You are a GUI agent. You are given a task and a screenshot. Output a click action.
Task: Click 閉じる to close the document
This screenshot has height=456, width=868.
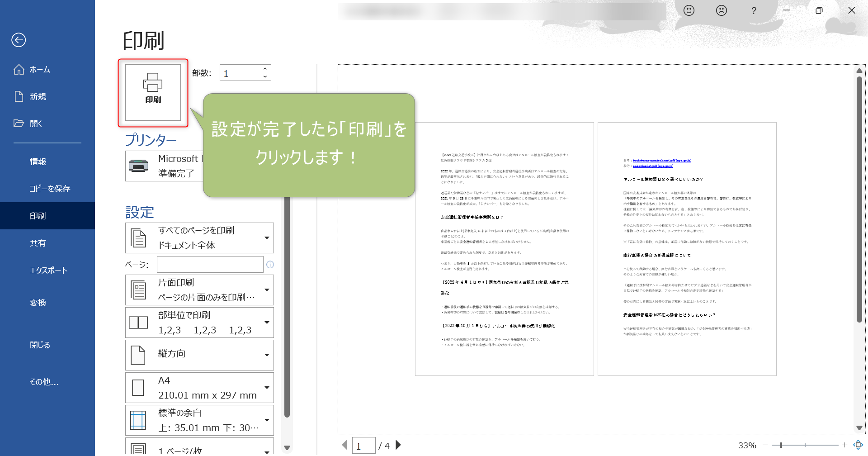[39, 344]
